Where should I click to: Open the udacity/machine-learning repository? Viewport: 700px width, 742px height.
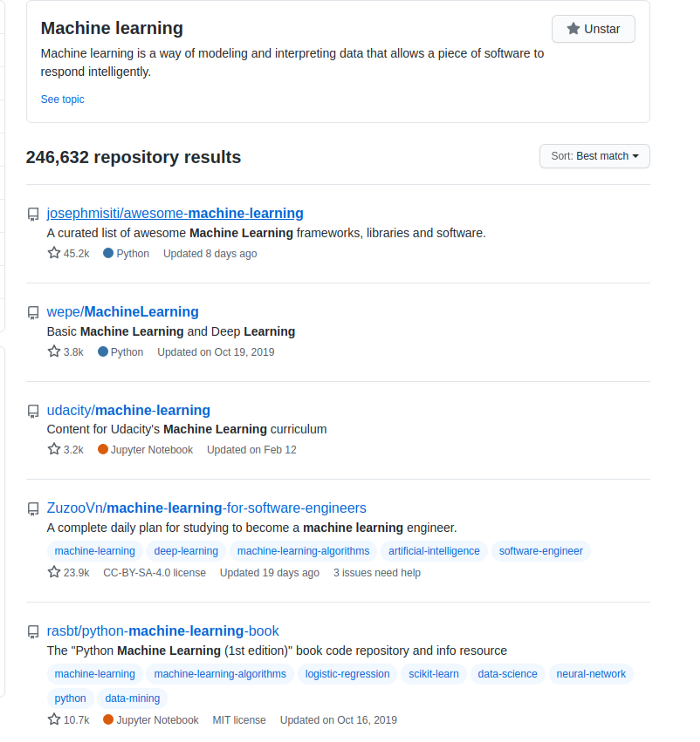[128, 410]
